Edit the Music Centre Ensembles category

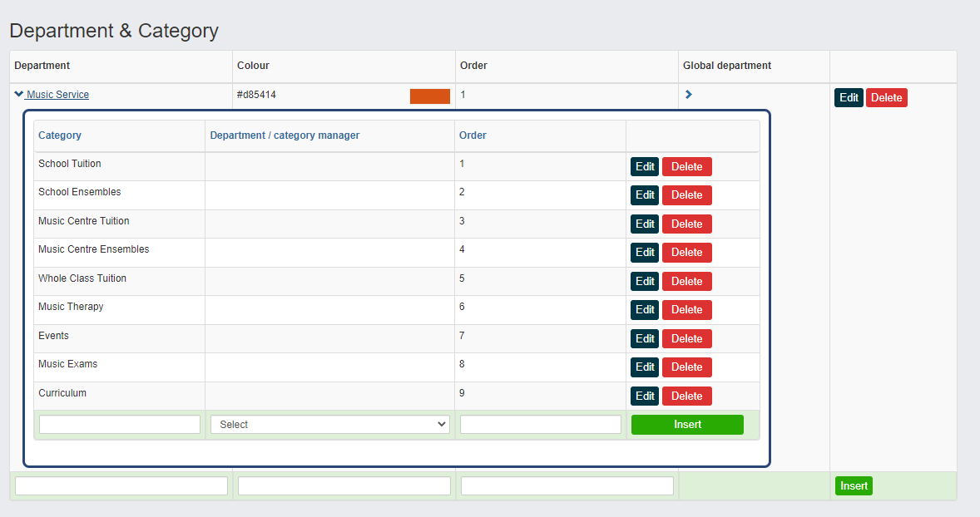coord(645,252)
